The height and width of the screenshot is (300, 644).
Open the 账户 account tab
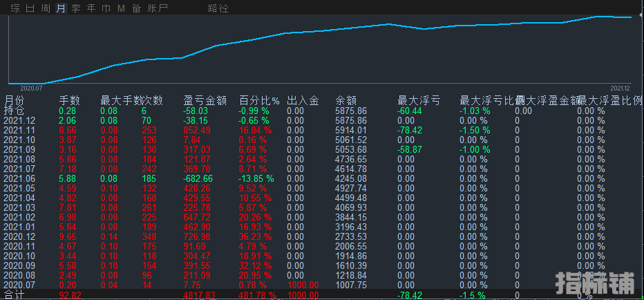click(x=158, y=8)
